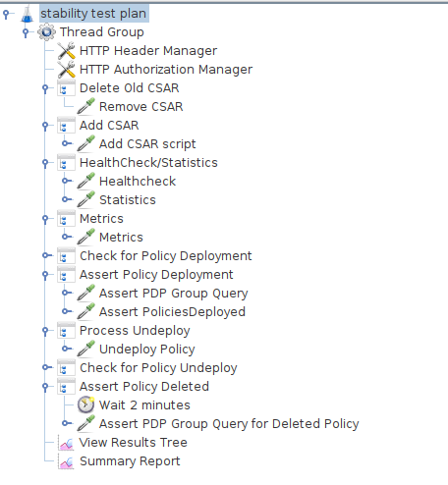Collapse the Assert Policy Deleted controller
This screenshot has height=485, width=448.
[x=45, y=387]
